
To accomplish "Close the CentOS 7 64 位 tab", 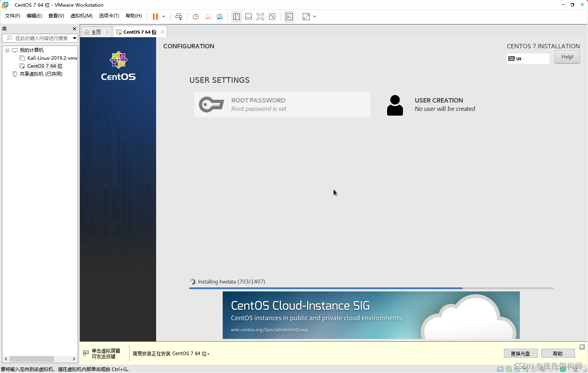I will tap(162, 32).
